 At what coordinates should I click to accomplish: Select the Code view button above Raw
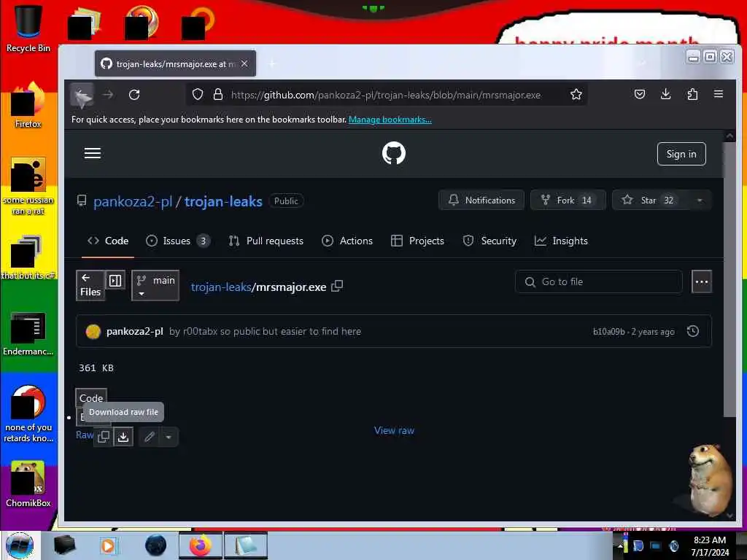point(91,397)
